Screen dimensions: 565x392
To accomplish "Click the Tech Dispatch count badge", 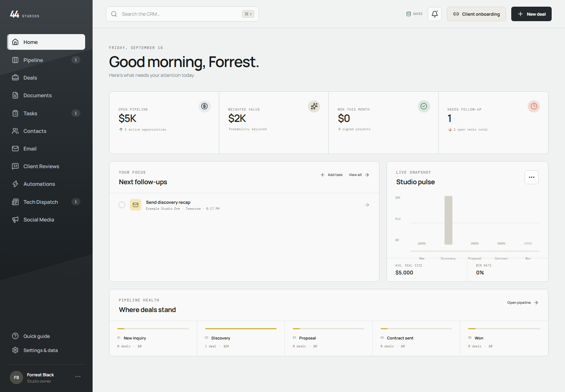I will 76,202.
